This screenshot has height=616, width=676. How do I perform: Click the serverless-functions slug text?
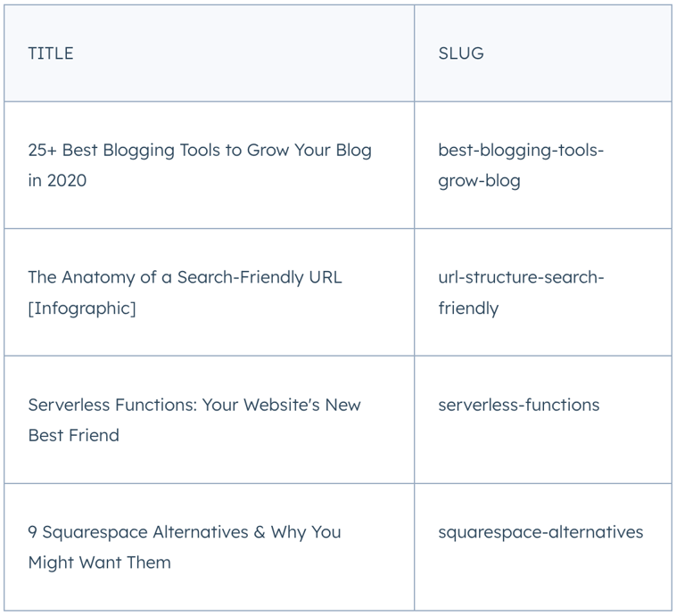click(x=519, y=405)
